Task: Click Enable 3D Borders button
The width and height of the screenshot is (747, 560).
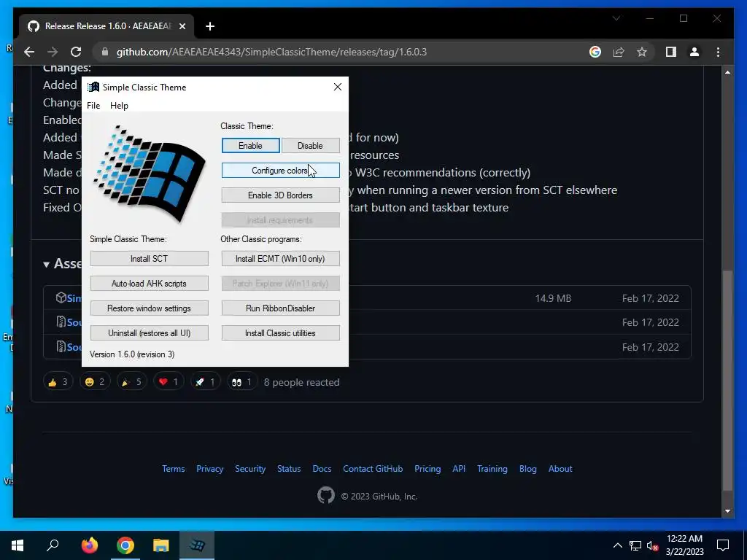Action: [280, 195]
